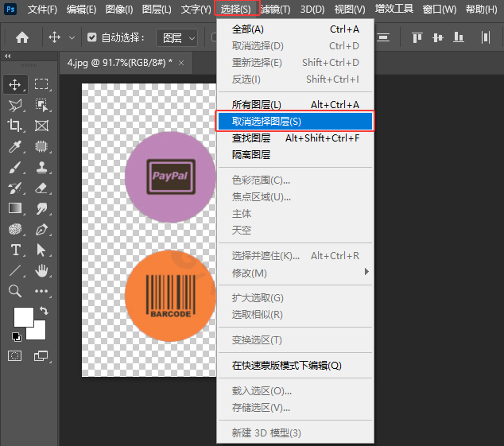Select the Pen tool
This screenshot has width=504, height=446.
tap(41, 229)
